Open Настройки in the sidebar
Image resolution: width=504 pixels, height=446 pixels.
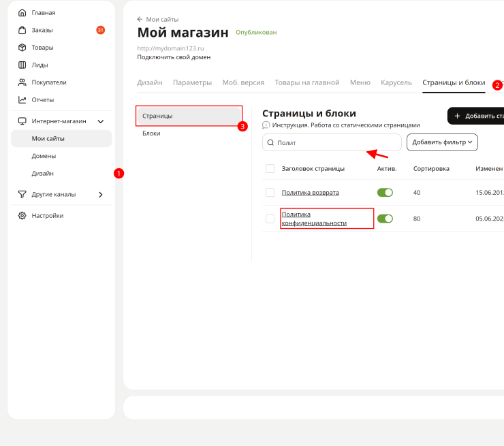coord(48,216)
